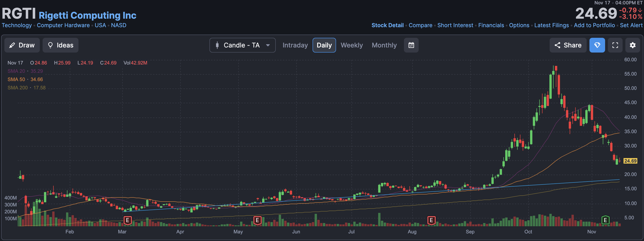Select the Daily timeframe
Image resolution: width=644 pixels, height=241 pixels.
(x=324, y=45)
